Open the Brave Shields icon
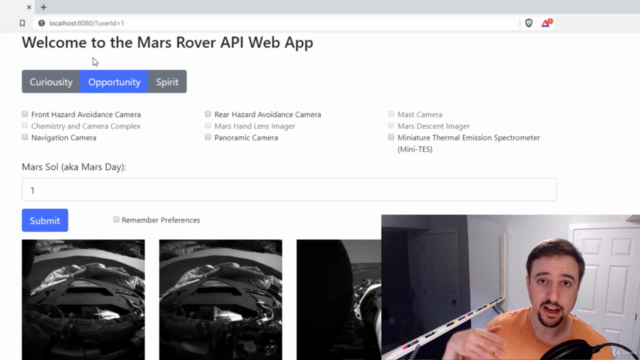The width and height of the screenshot is (640, 360). pos(529,23)
